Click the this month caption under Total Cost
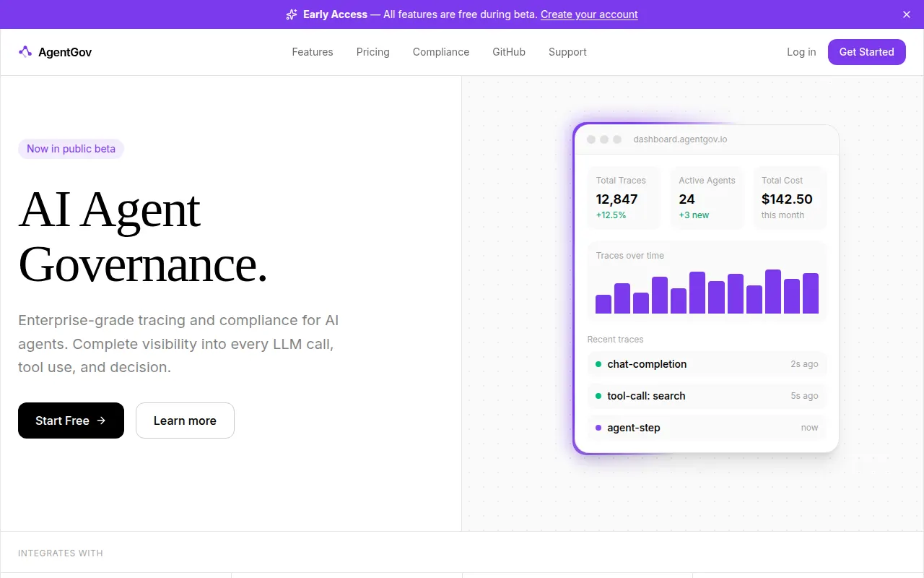The height and width of the screenshot is (578, 924). [783, 215]
